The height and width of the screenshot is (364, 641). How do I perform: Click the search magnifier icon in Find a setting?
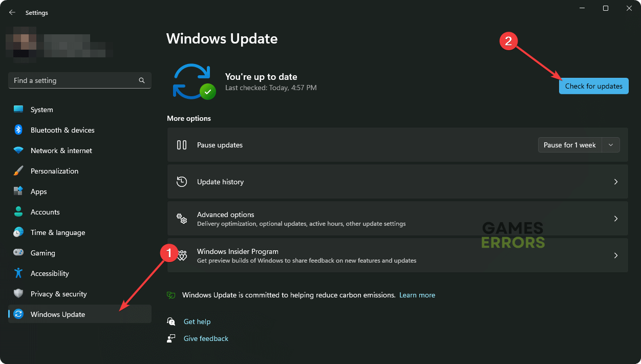142,80
